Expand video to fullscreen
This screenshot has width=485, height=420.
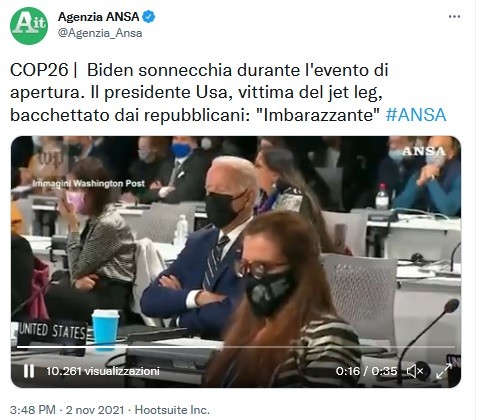pos(444,371)
